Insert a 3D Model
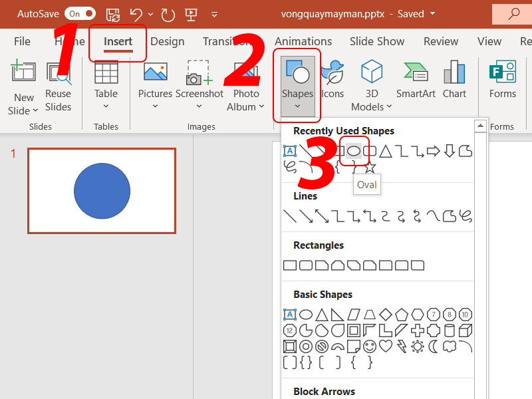Image resolution: width=532 pixels, height=399 pixels. pyautogui.click(x=371, y=86)
